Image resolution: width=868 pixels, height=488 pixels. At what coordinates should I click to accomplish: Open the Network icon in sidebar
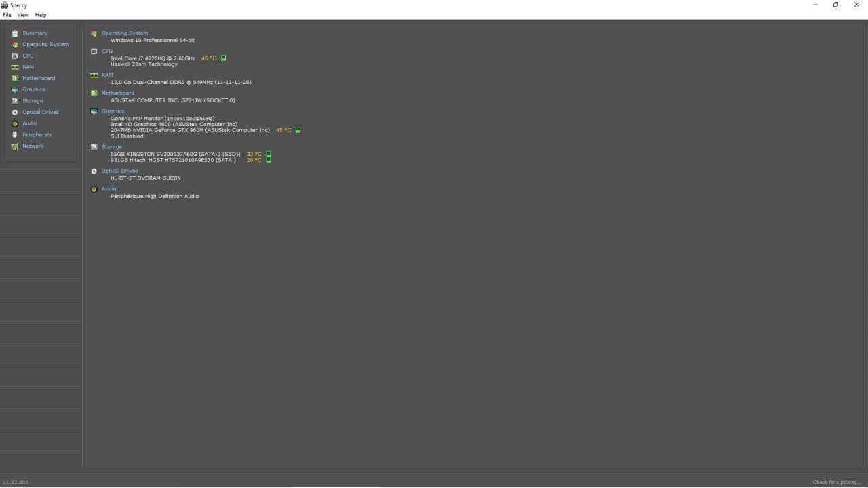pyautogui.click(x=15, y=146)
